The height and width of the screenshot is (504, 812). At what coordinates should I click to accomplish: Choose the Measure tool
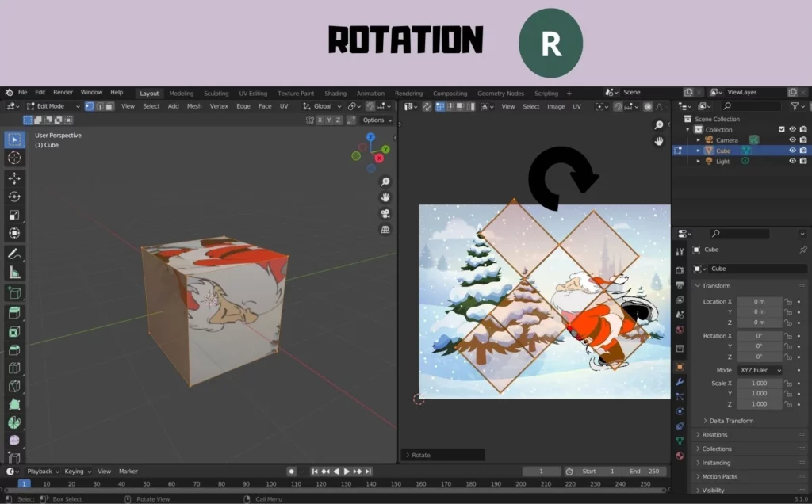[x=14, y=272]
